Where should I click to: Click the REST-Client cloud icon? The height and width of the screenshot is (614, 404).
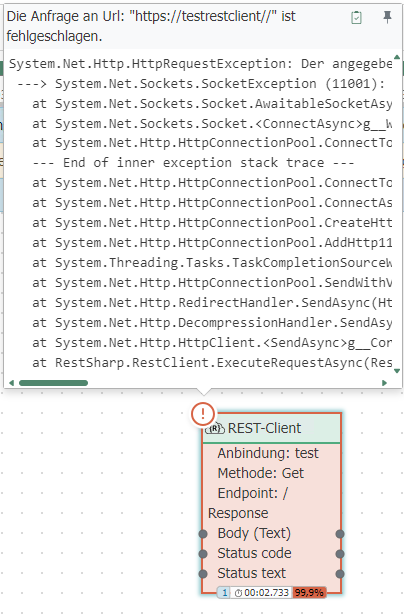tap(215, 428)
